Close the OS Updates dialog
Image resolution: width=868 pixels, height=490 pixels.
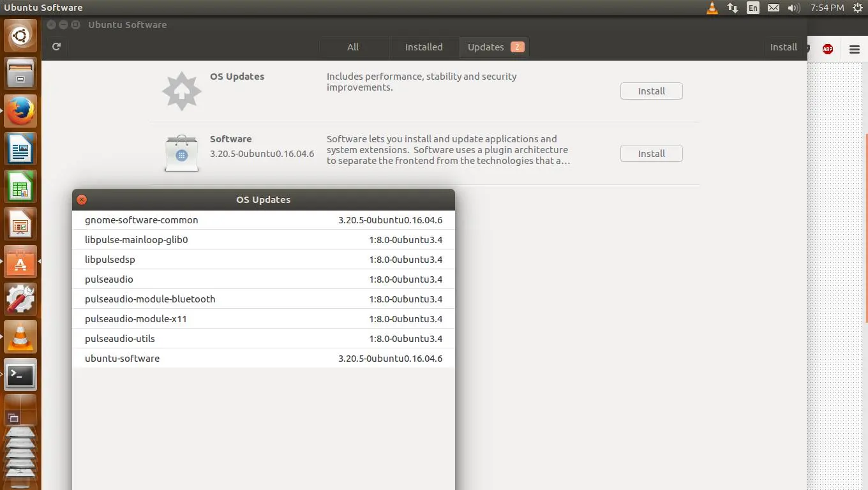(82, 200)
